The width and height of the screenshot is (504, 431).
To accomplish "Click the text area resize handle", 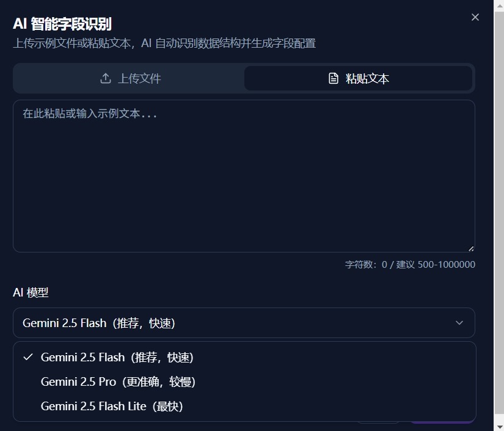I will (x=471, y=248).
